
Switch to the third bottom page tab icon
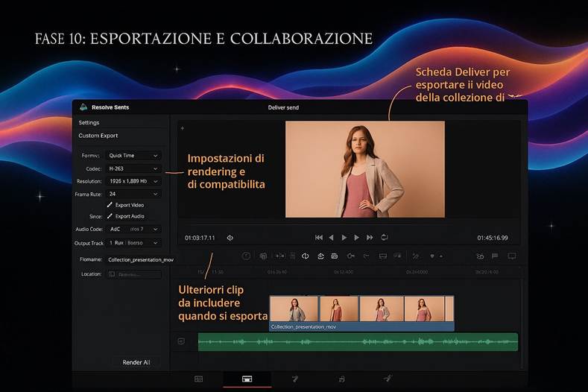(x=295, y=379)
